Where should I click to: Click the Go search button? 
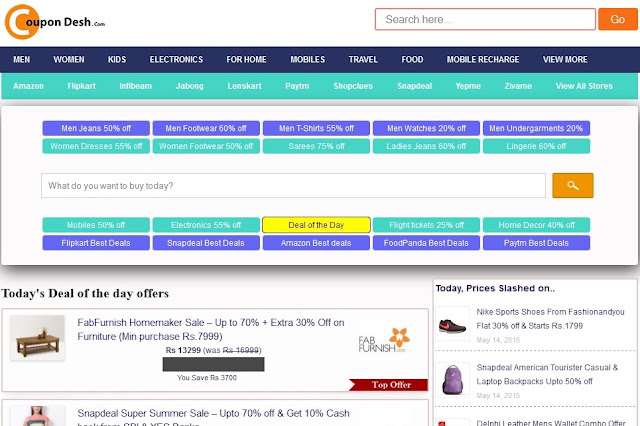[618, 19]
